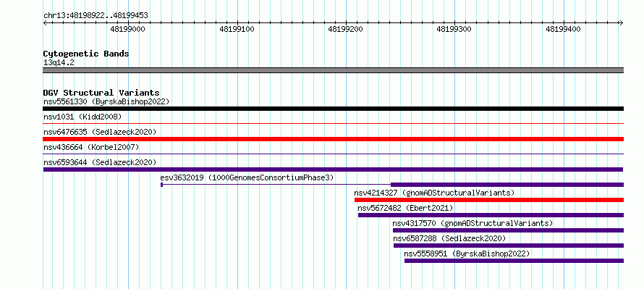The image size is (644, 289).
Task: Select the gray 13q14.2 cytogenetic band bar
Action: coord(334,70)
